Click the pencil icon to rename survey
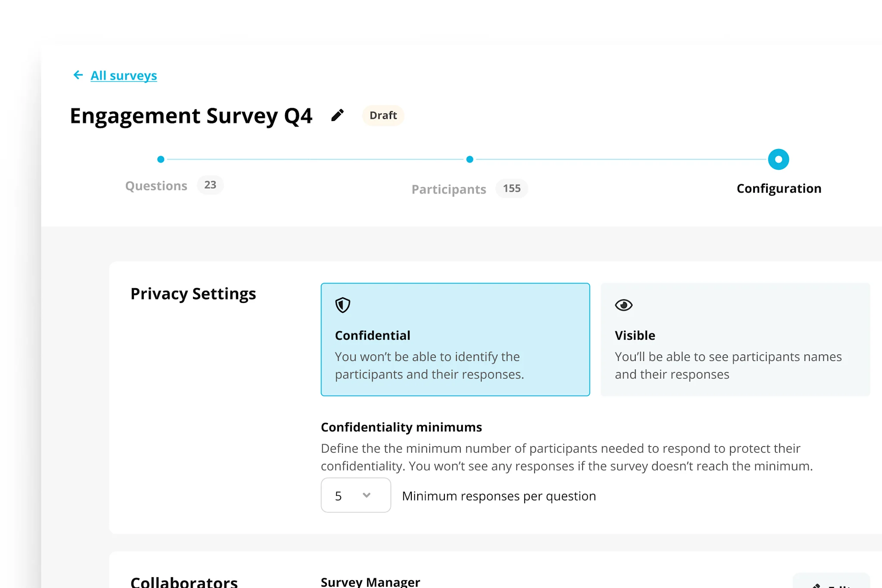 338,115
